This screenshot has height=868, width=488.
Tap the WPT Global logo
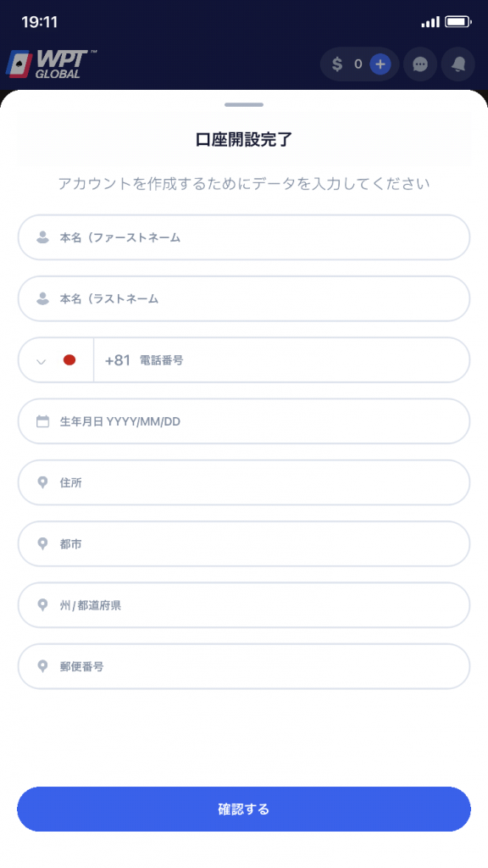pyautogui.click(x=51, y=64)
